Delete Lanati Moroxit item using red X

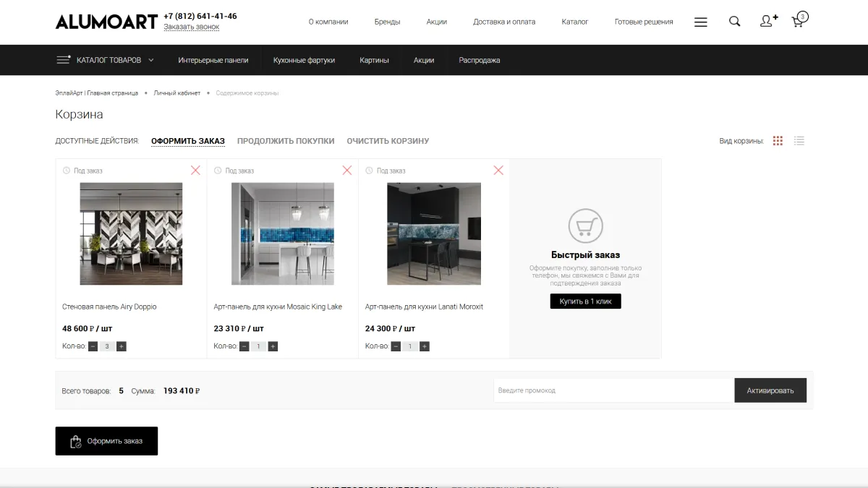click(498, 171)
